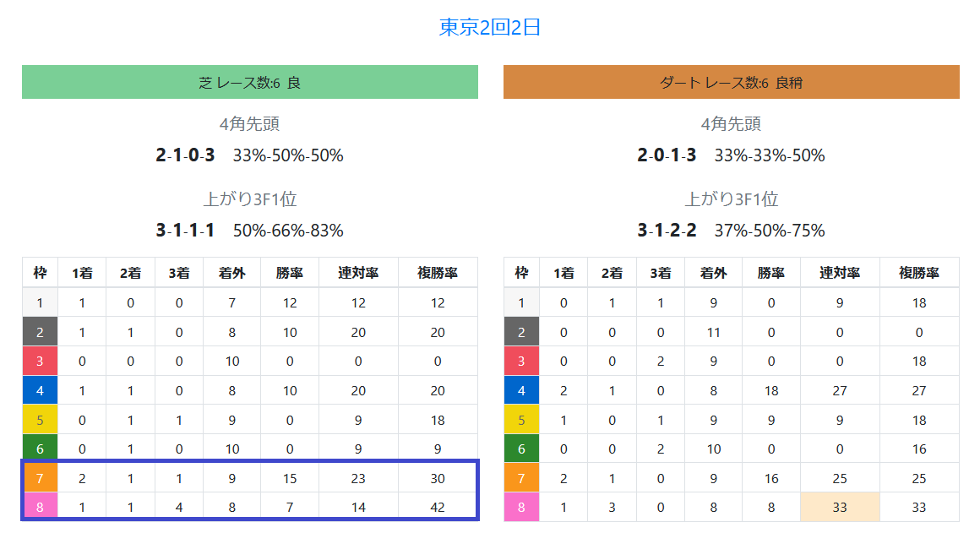Click the 複勝率 column header in dirt table
This screenshot has width=980, height=533.
point(919,273)
